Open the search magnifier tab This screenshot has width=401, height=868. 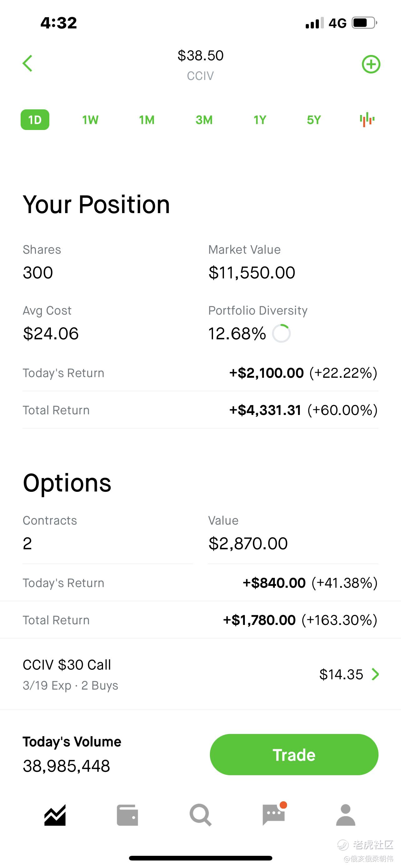tap(201, 815)
